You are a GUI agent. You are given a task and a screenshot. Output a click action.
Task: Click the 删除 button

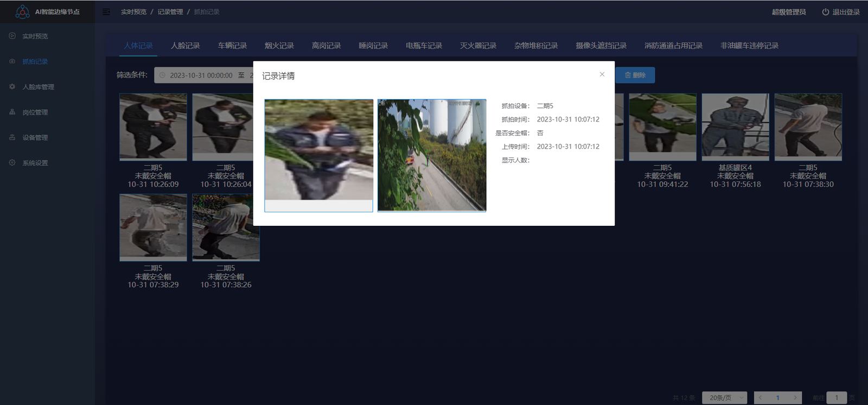[x=635, y=75]
